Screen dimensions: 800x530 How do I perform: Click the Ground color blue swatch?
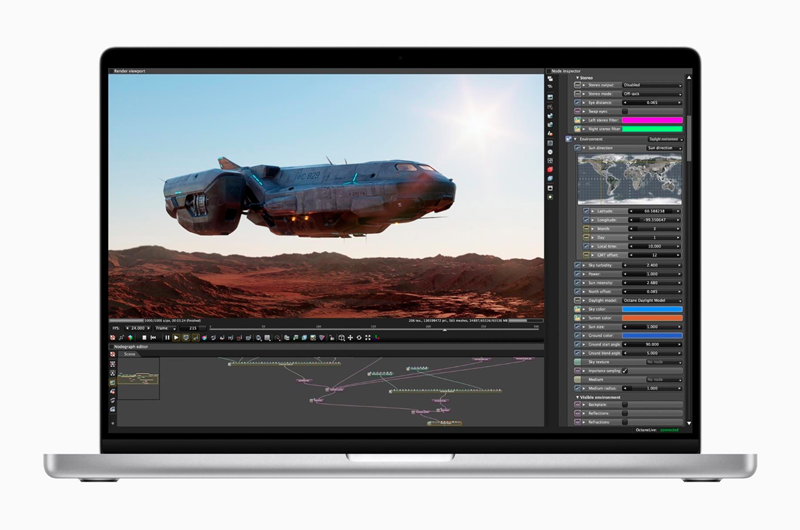pos(652,336)
